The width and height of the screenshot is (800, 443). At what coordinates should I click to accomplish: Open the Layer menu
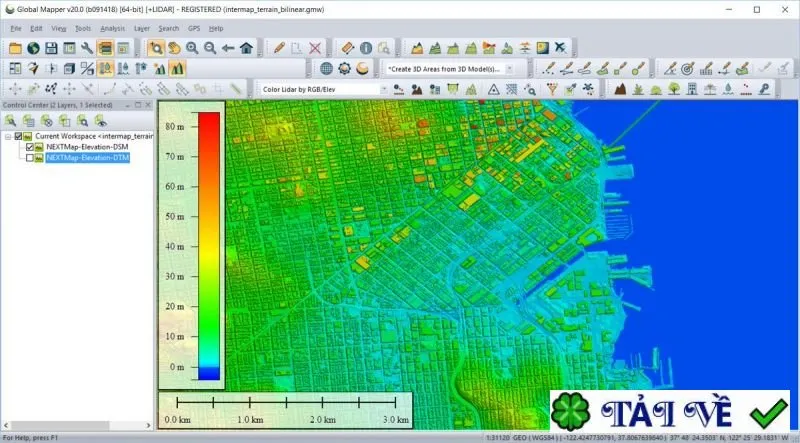coord(142,29)
